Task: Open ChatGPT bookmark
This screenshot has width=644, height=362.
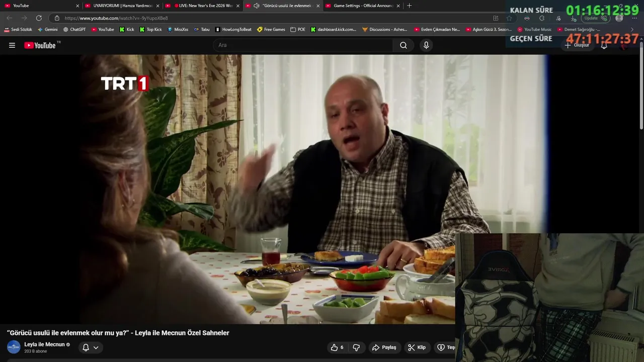Action: 74,30
